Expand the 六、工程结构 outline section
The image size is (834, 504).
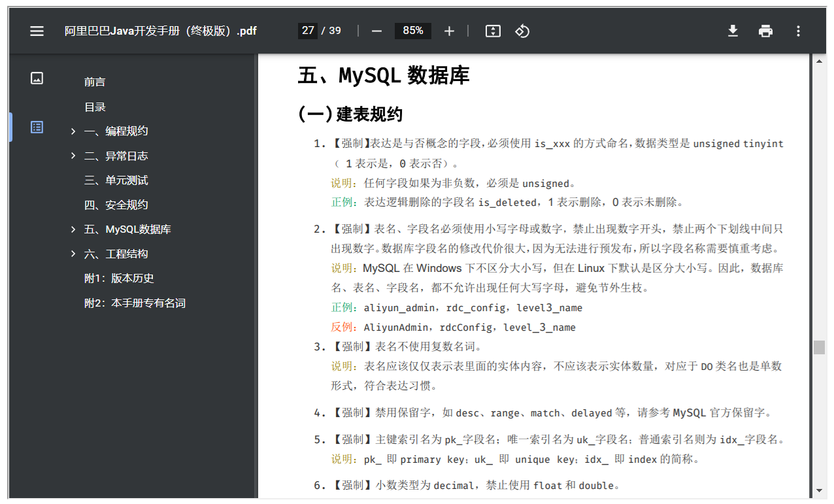coord(73,254)
